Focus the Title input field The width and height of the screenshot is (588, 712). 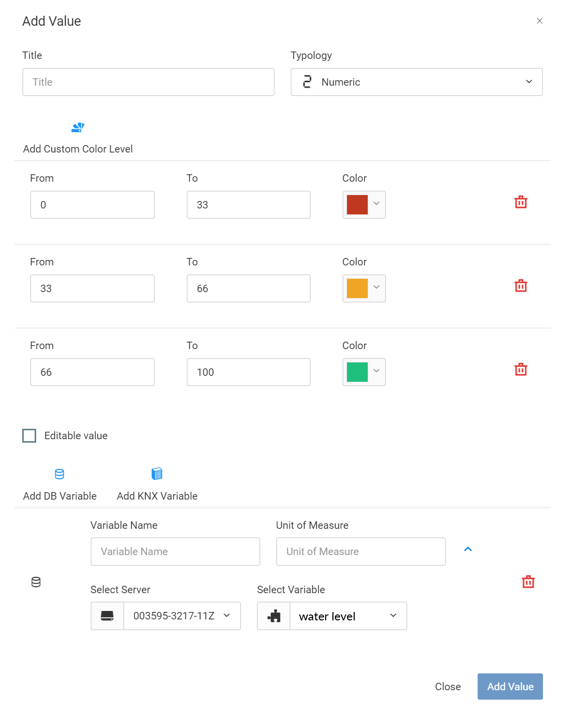pyautogui.click(x=148, y=82)
